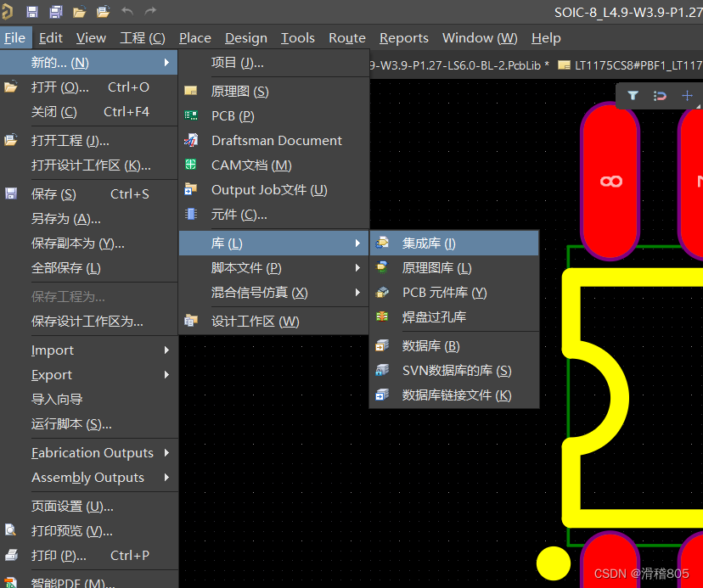Click the 数据库 (B) icon

click(382, 345)
